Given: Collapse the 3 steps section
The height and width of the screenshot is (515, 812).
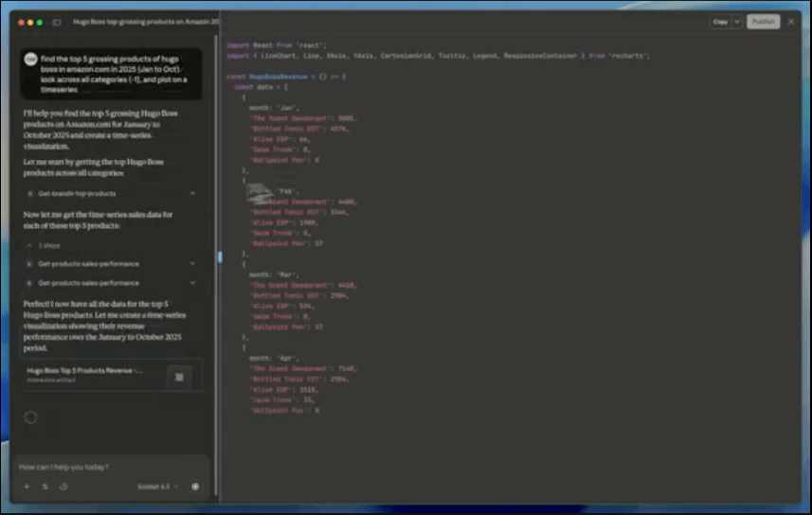Looking at the screenshot, I should point(28,245).
